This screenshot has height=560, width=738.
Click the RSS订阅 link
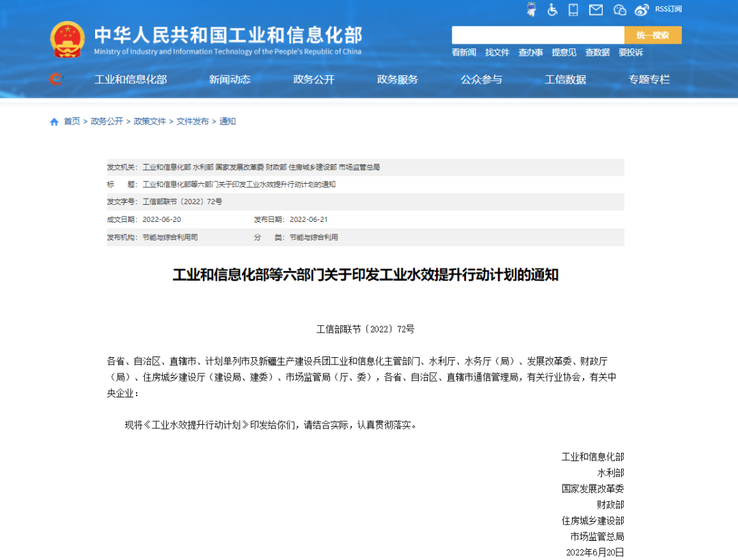pos(668,9)
